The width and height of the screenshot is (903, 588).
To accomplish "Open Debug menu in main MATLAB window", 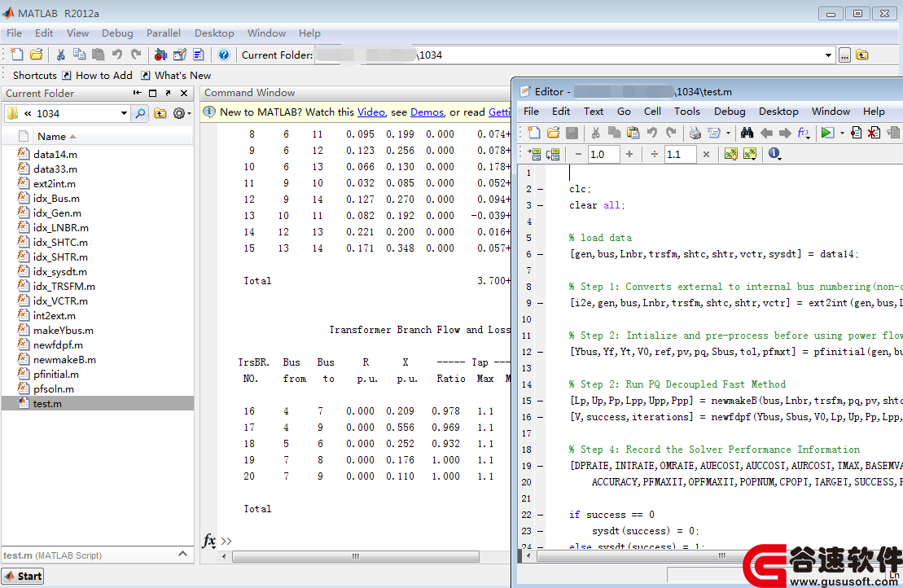I will point(117,33).
